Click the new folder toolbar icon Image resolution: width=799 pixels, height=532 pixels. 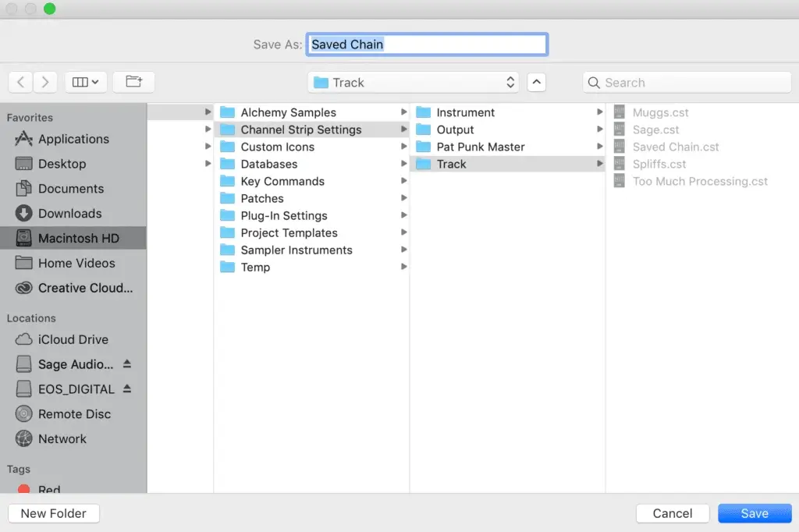coord(133,82)
